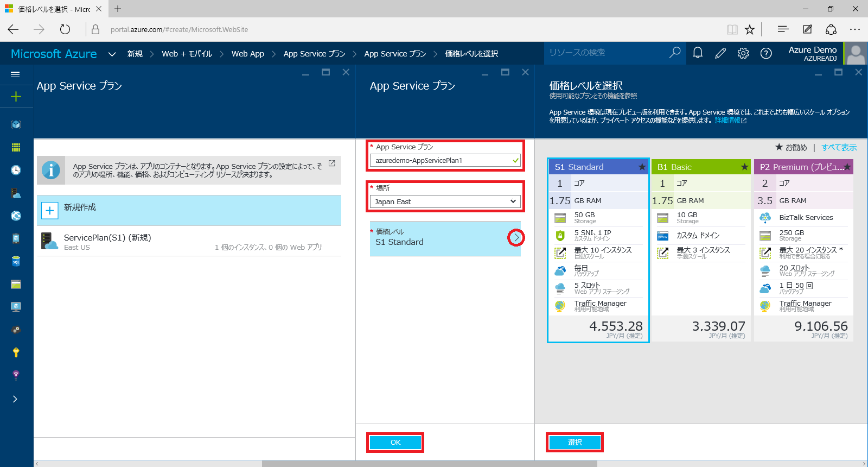Screen dimensions: 868x467
Task: Go to the 価格レベルを選択 breadcrumb
Action: [471, 54]
